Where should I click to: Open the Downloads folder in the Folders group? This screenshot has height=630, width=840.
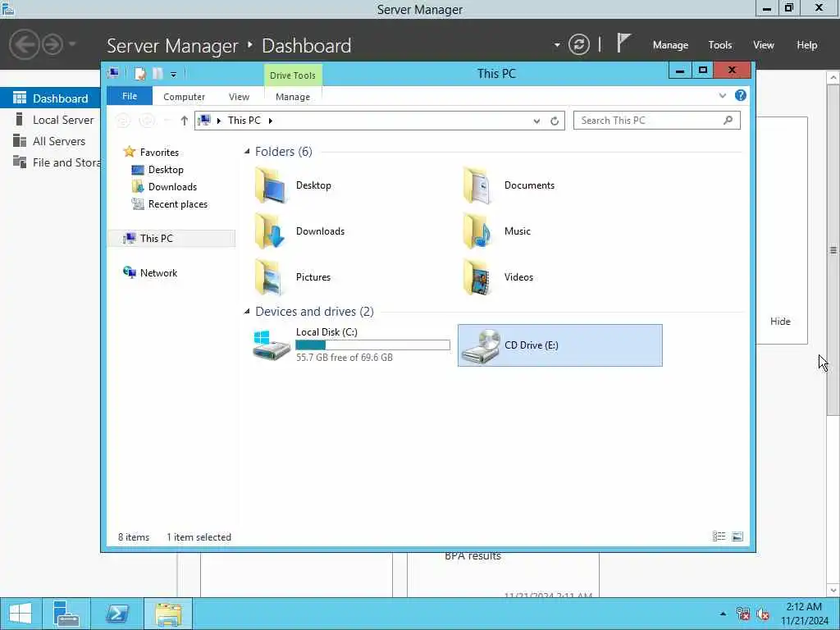pyautogui.click(x=299, y=231)
